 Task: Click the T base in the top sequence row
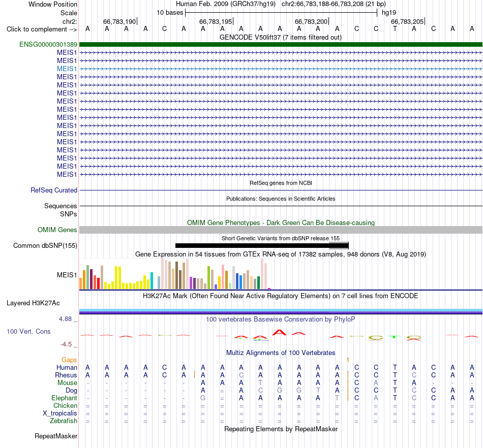tap(395, 28)
